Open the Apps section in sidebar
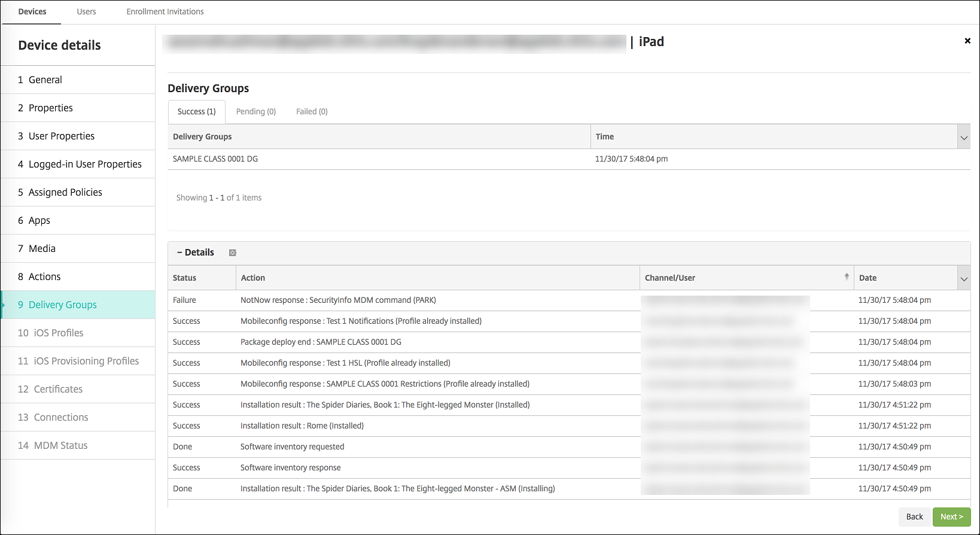Image resolution: width=980 pixels, height=535 pixels. (39, 220)
